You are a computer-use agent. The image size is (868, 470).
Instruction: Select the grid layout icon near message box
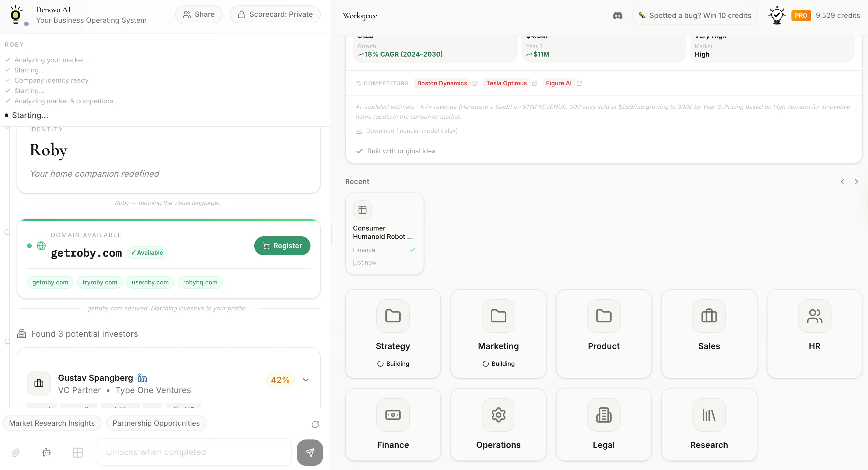pyautogui.click(x=77, y=452)
